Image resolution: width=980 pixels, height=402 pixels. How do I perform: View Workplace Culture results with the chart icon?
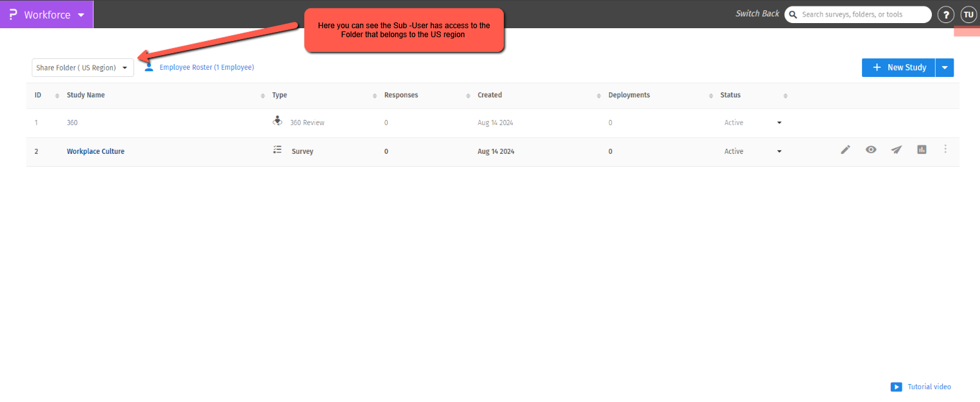point(922,149)
